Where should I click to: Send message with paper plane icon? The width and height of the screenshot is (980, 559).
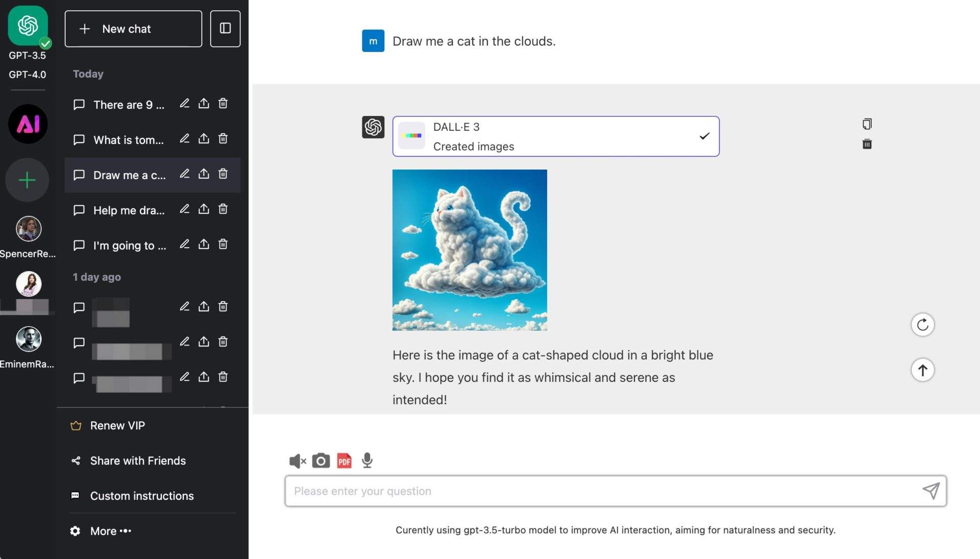click(930, 491)
